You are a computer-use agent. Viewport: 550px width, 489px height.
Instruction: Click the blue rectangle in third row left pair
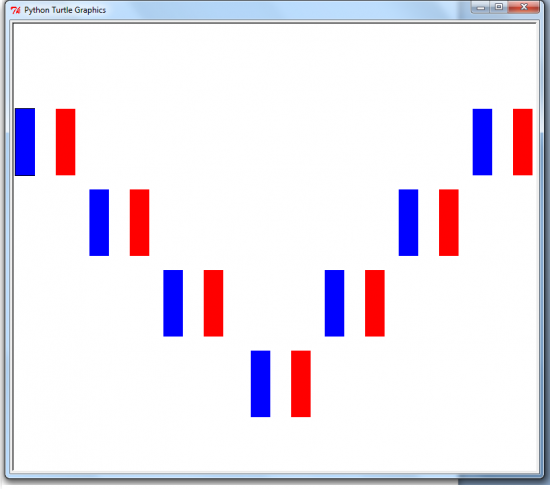coord(173,303)
